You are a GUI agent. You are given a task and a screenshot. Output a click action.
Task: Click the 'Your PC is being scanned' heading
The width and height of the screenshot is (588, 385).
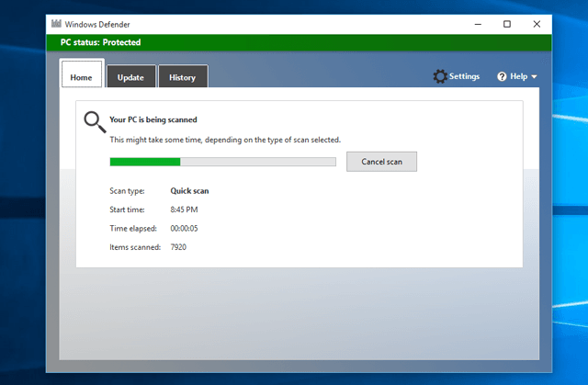pyautogui.click(x=153, y=119)
